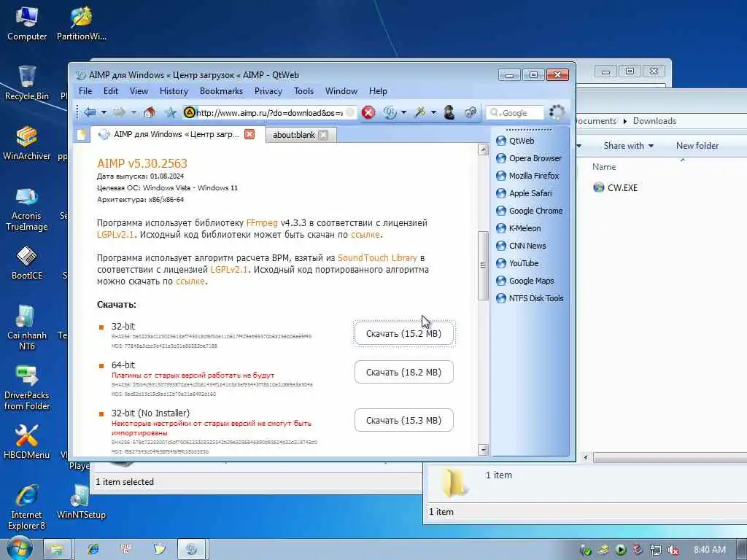
Task: Launch BootICE from the desktop
Action: (27, 262)
